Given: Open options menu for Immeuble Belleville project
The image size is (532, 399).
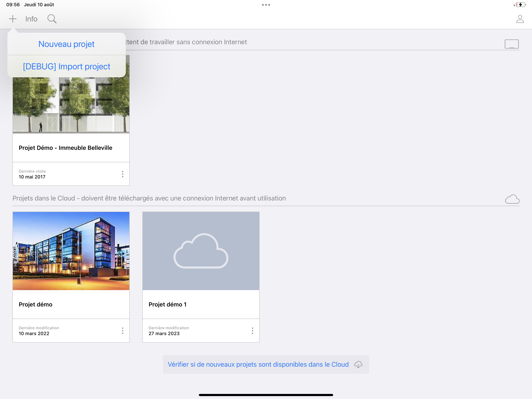Looking at the screenshot, I should [x=123, y=174].
